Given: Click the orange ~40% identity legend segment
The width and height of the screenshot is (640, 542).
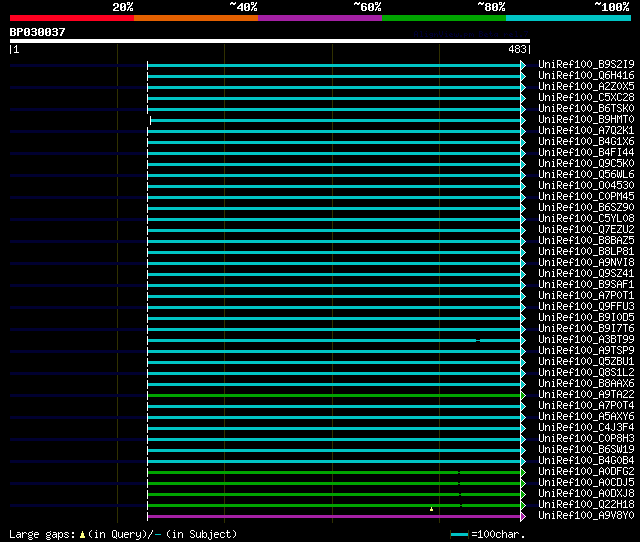Looking at the screenshot, I should pos(196,18).
